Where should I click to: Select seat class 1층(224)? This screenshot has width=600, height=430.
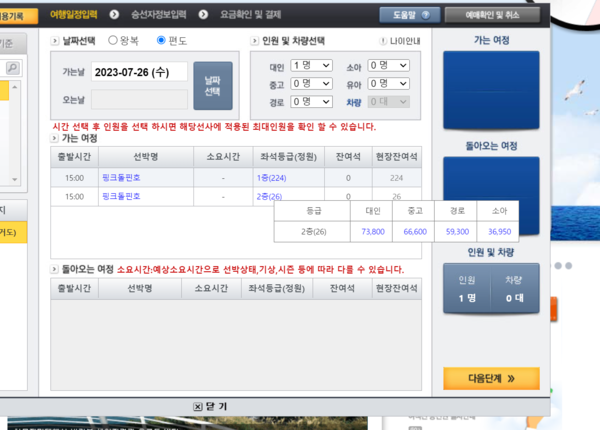271,178
